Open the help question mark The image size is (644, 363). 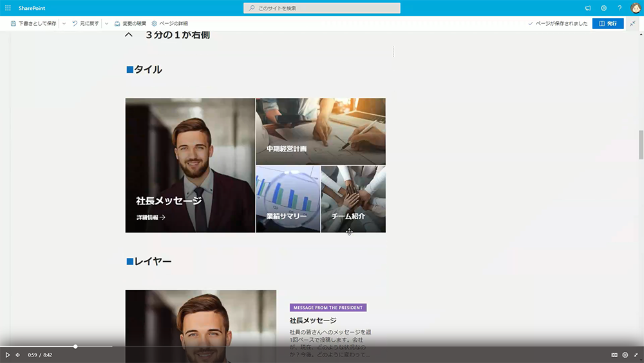620,8
